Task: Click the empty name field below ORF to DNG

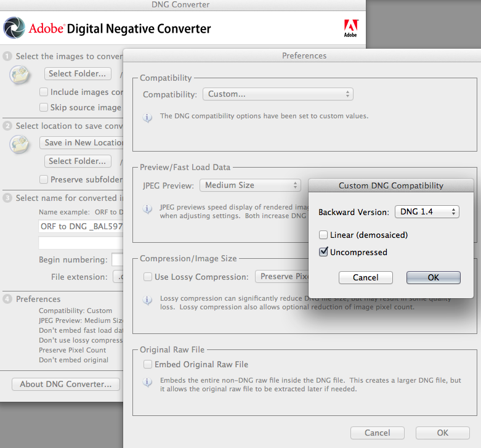Action: coord(81,243)
